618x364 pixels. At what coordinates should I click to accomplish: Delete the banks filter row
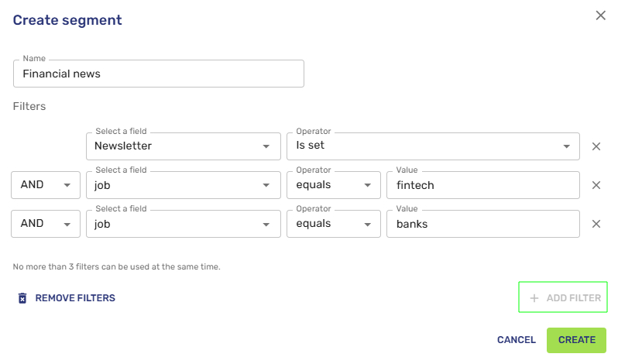pyautogui.click(x=596, y=224)
